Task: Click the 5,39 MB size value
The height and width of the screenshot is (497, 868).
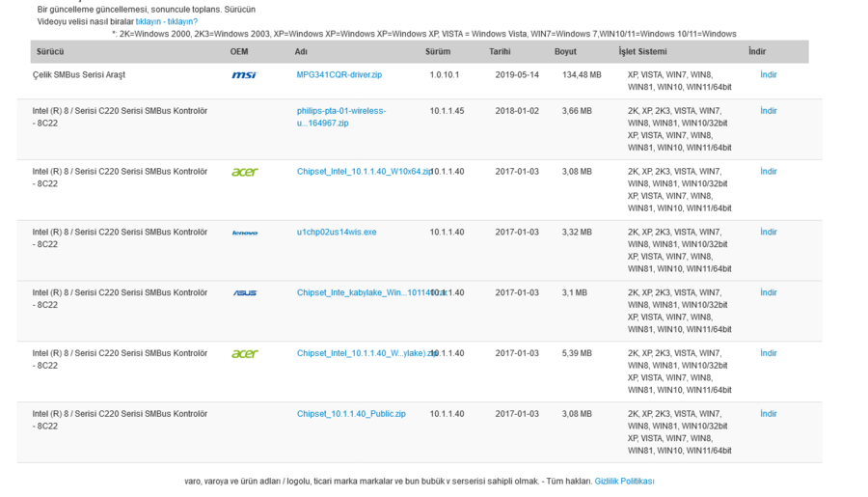Action: 577,353
